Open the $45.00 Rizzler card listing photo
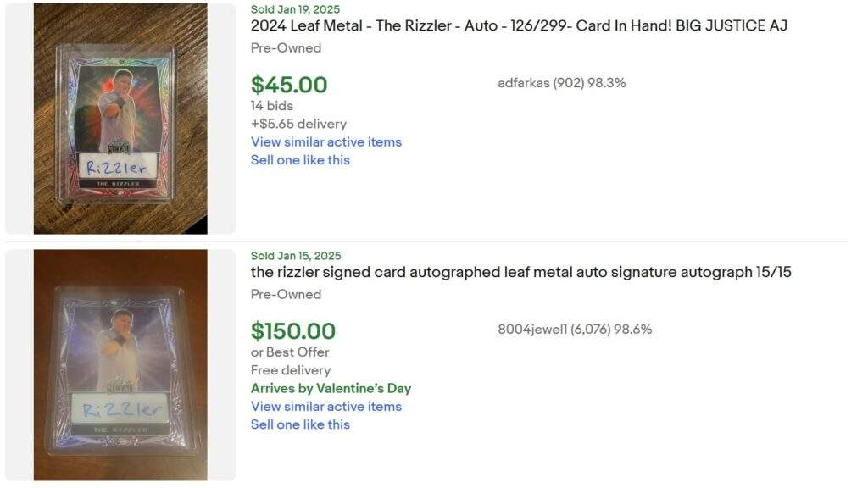The height and width of the screenshot is (488, 868). point(120,119)
